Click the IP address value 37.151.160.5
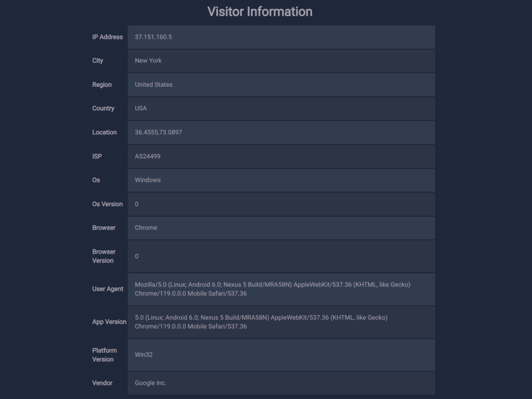The height and width of the screenshot is (399, 532). click(x=153, y=37)
